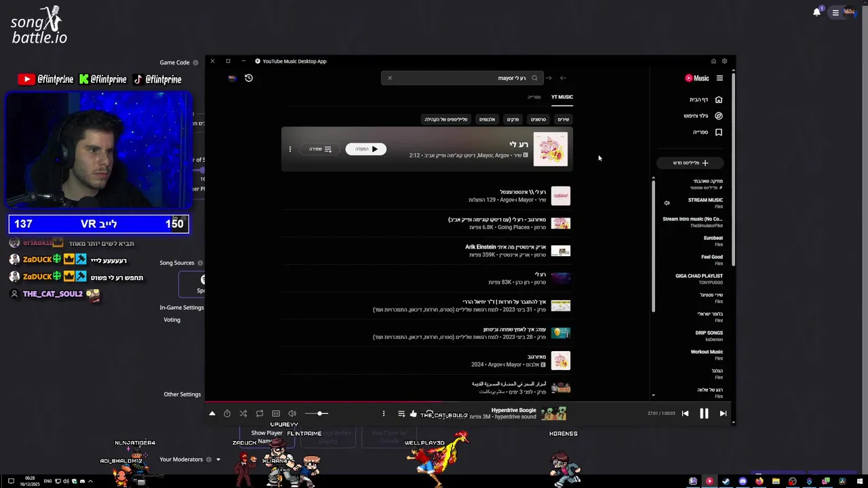Click the Hyperdrive Boogie album thumbnail
This screenshot has height=488, width=868.
click(x=554, y=413)
